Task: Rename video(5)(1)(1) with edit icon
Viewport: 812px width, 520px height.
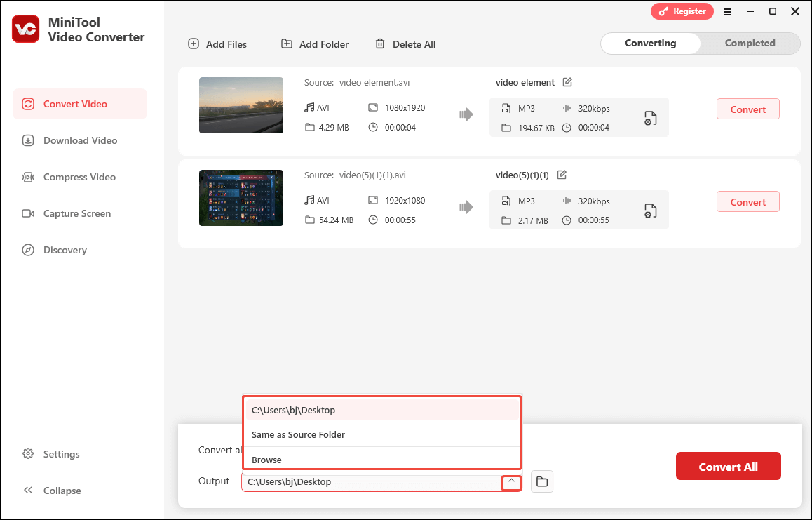Action: pyautogui.click(x=562, y=175)
